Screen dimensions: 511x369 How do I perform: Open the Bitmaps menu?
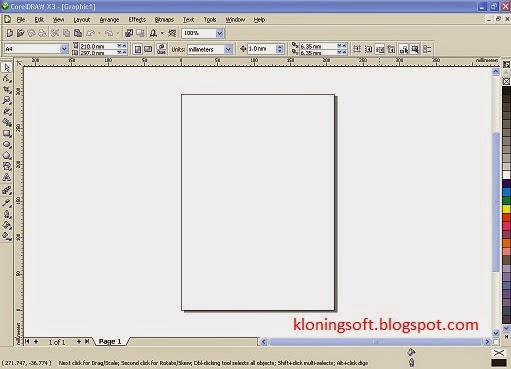(164, 20)
